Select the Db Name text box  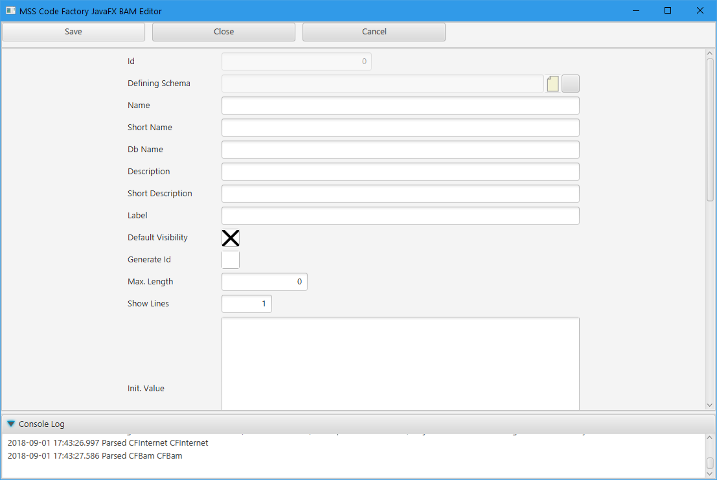coord(400,150)
